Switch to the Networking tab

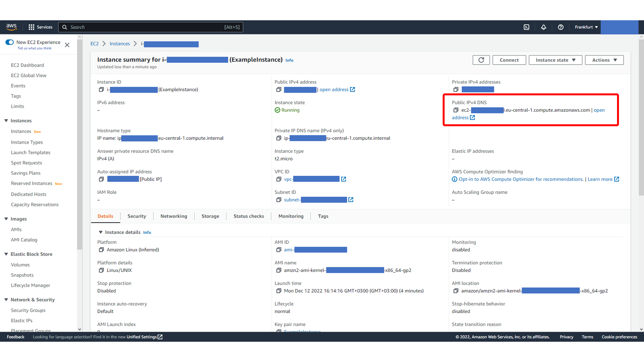174,216
